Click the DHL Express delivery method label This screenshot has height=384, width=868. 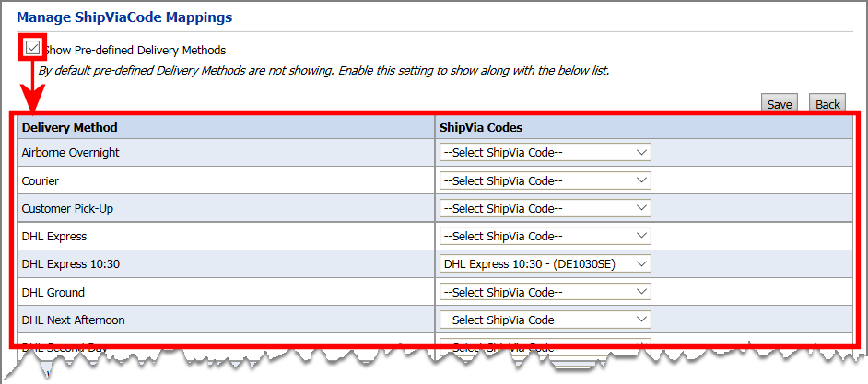54,236
